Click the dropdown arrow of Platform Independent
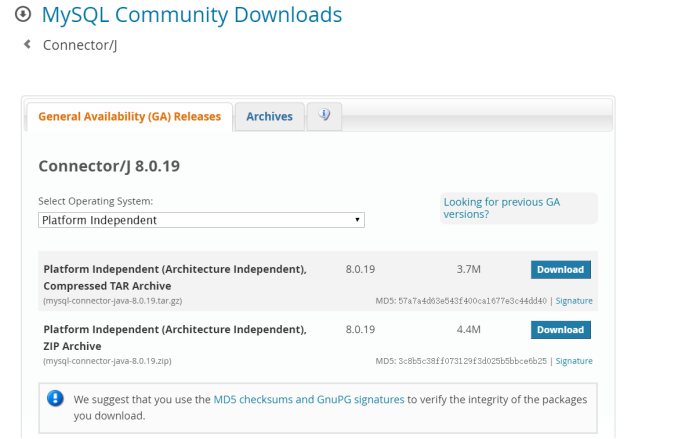This screenshot has height=439, width=700. tap(357, 220)
